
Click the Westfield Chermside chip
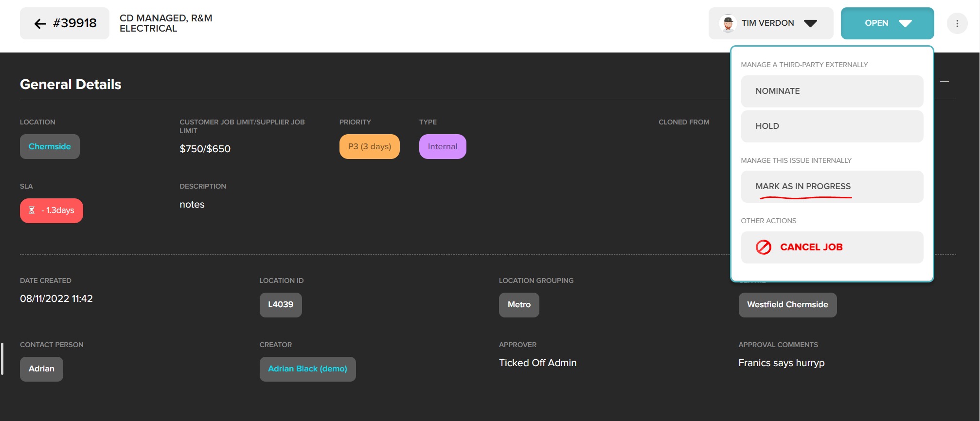[x=787, y=305]
